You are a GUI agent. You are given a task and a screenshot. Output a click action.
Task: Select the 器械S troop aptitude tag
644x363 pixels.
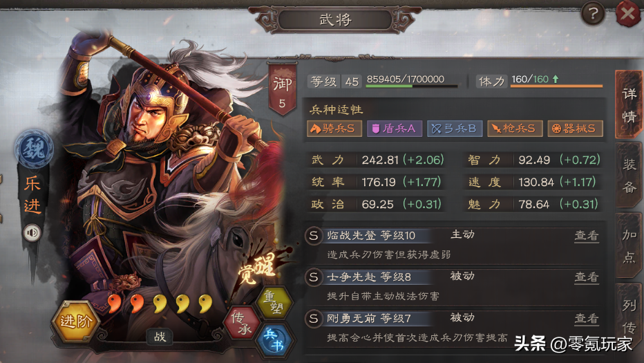coord(575,129)
